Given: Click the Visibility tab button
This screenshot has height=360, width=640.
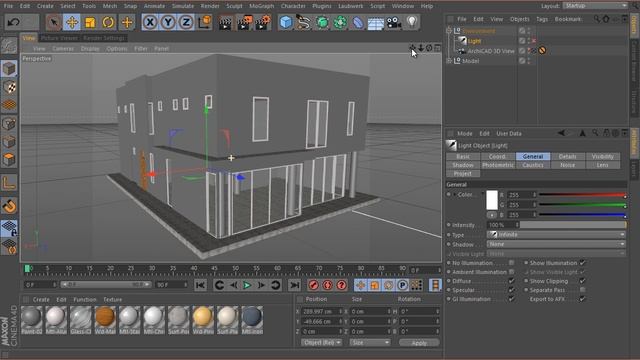Looking at the screenshot, I should 602,156.
